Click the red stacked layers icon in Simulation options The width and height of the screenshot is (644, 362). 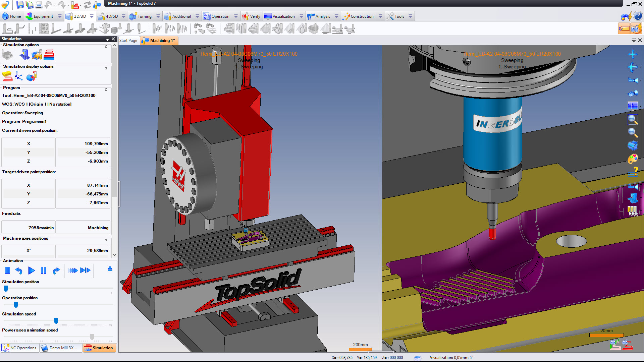(x=49, y=55)
